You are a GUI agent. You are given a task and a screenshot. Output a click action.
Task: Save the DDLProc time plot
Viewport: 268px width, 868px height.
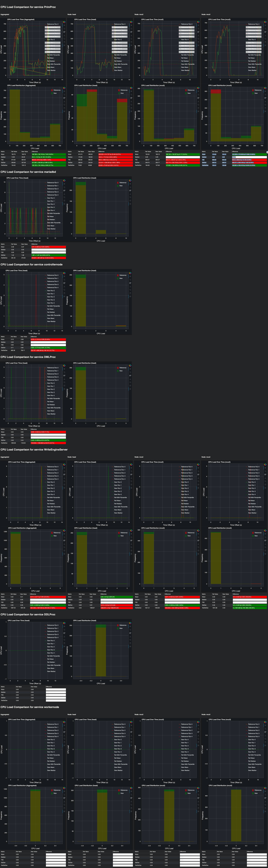[x=64, y=636]
